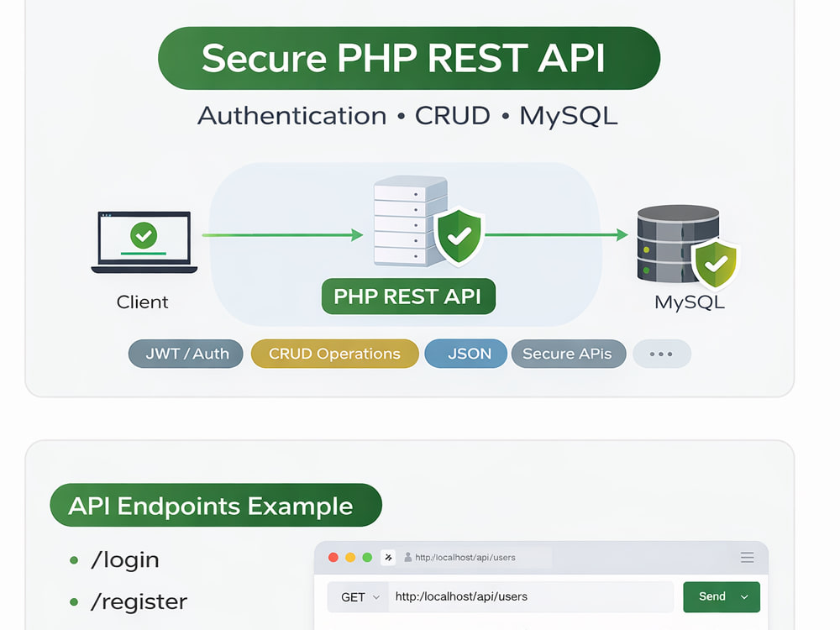
Task: Open the GET method dropdown
Action: tap(359, 596)
